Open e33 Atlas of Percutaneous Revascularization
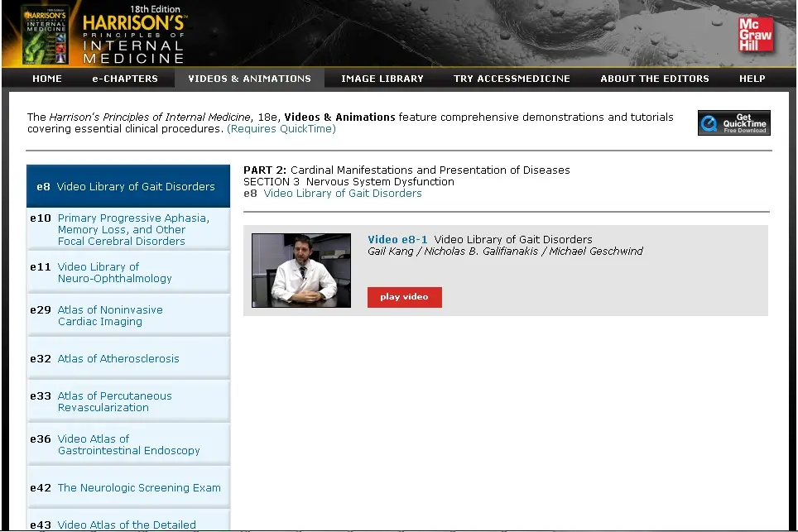Image resolution: width=798 pixels, height=532 pixels. pyautogui.click(x=128, y=401)
